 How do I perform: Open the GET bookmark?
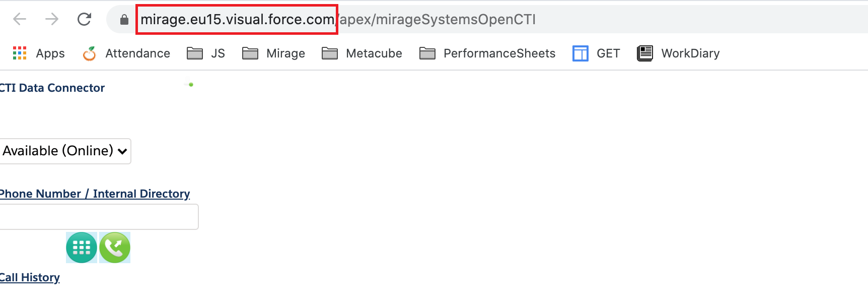coord(596,53)
